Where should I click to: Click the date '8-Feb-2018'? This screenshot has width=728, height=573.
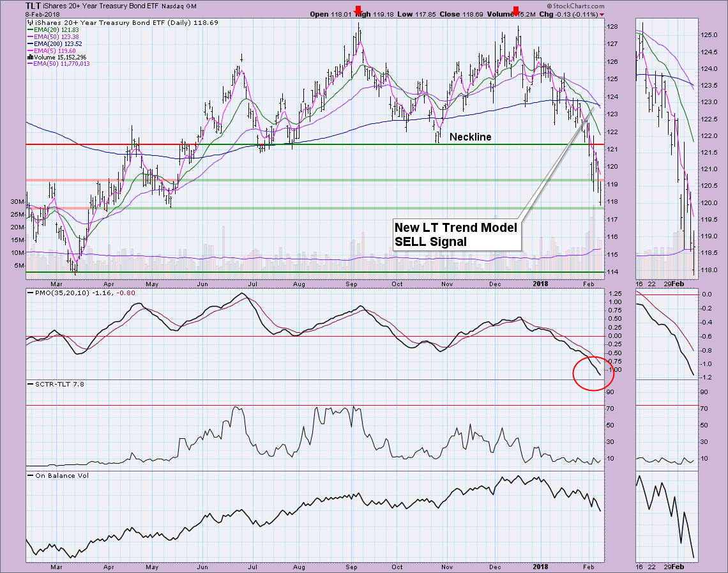click(x=43, y=15)
